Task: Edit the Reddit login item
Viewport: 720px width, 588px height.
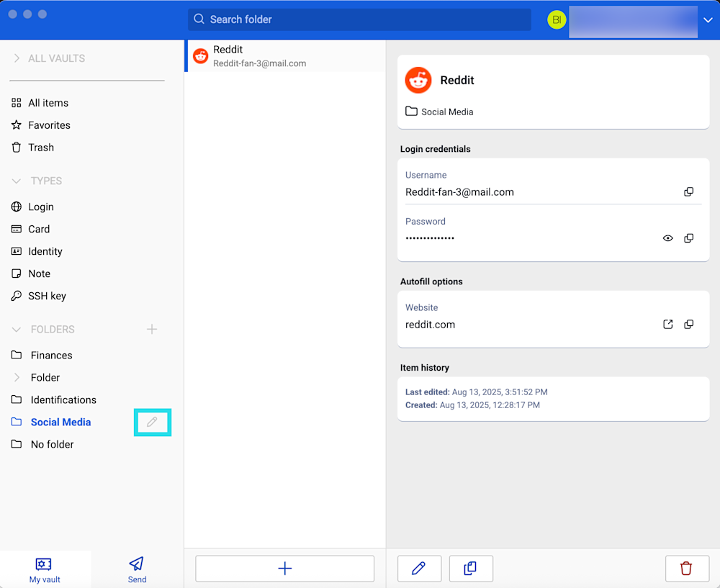Action: pyautogui.click(x=419, y=569)
